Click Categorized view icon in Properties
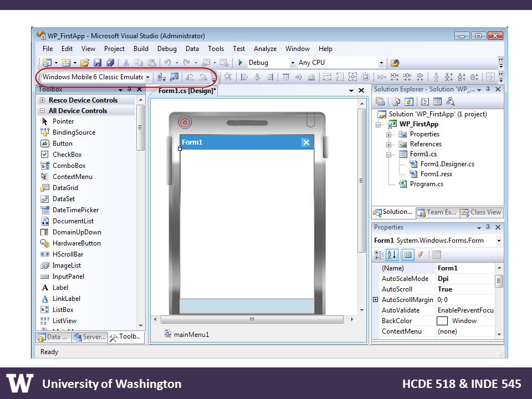This screenshot has width=532, height=399. [x=378, y=255]
